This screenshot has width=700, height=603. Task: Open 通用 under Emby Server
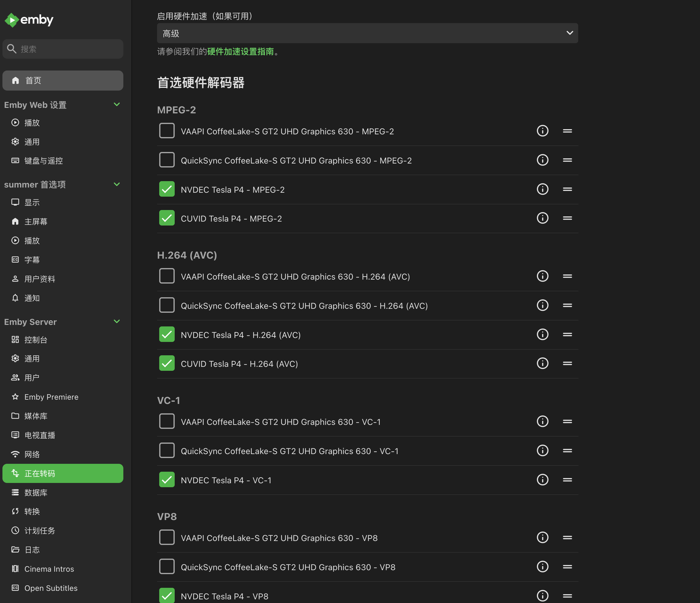63,359
